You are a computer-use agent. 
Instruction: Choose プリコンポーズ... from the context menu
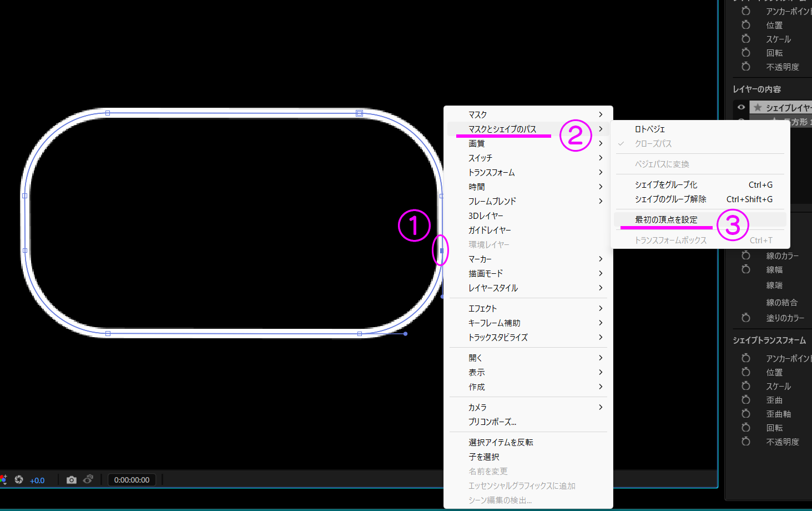492,422
